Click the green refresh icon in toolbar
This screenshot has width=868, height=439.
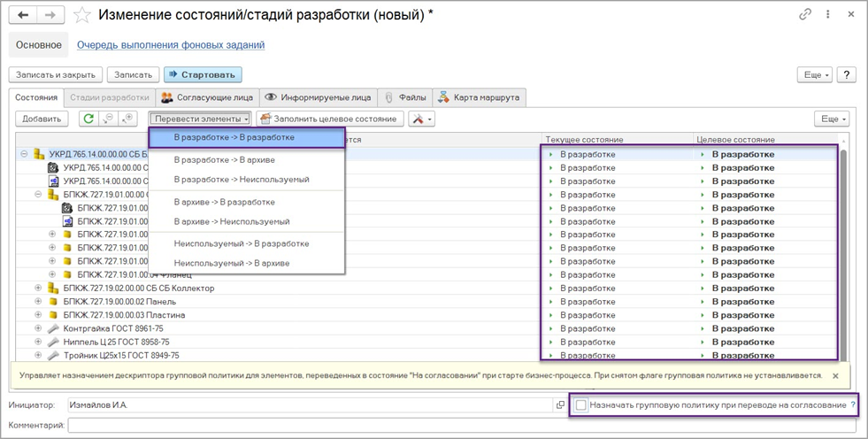point(88,119)
